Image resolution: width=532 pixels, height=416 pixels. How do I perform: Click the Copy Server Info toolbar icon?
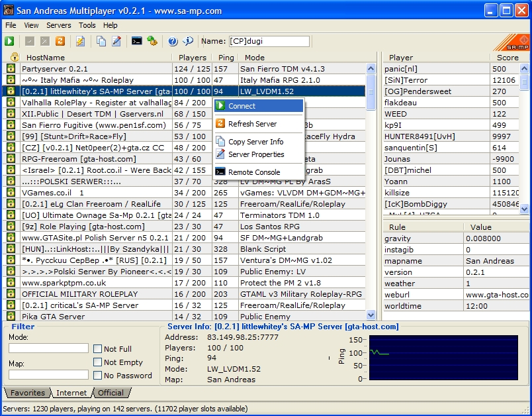101,41
